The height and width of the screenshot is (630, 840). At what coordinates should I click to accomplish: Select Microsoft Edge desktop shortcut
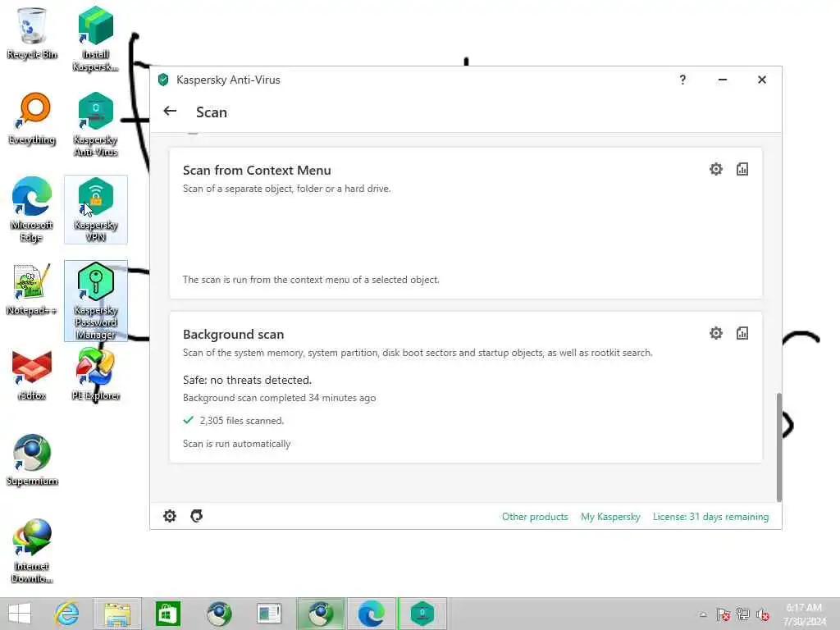pyautogui.click(x=32, y=209)
